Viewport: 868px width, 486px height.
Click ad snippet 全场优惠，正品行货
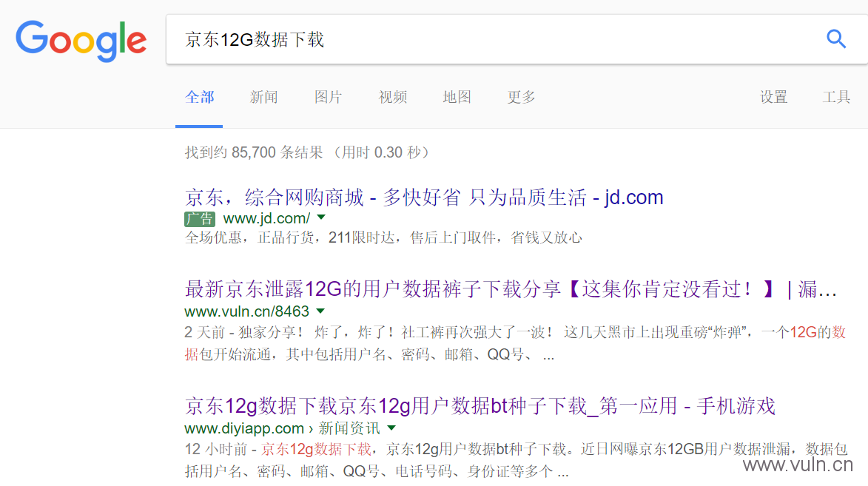(x=383, y=238)
